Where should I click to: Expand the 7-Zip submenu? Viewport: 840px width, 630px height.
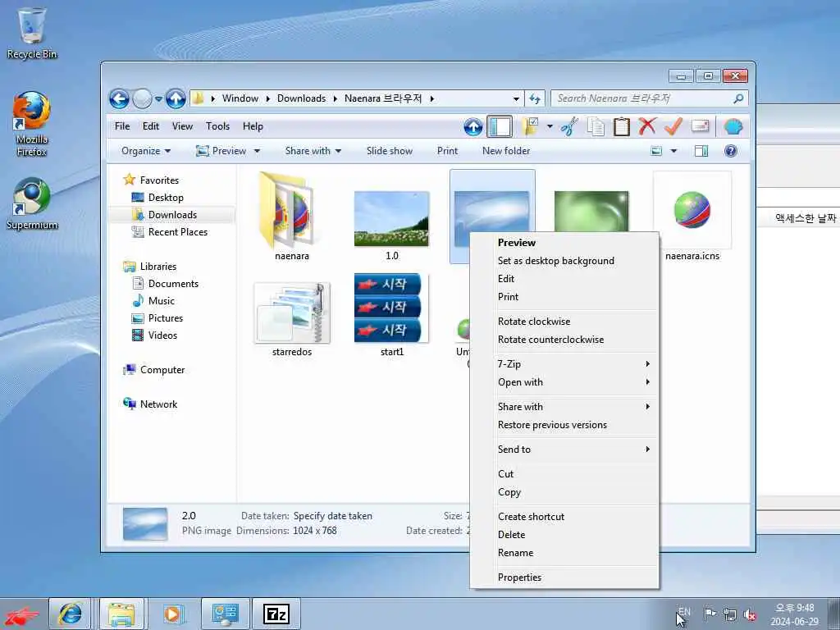click(x=564, y=364)
